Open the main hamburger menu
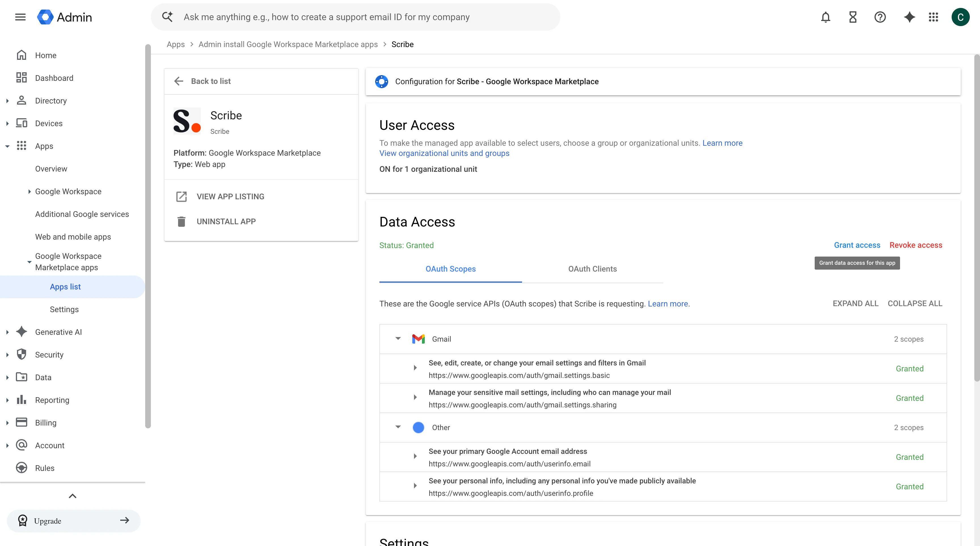The height and width of the screenshot is (546, 980). coord(20,17)
